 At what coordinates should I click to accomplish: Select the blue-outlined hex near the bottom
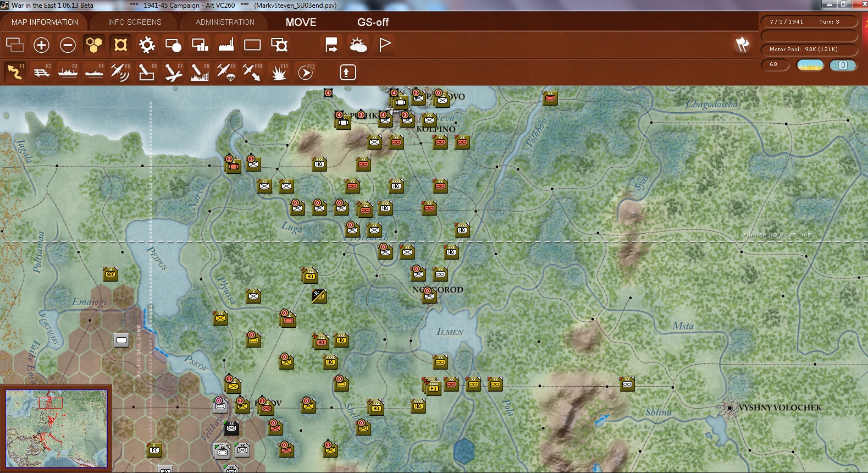pyautogui.click(x=464, y=450)
